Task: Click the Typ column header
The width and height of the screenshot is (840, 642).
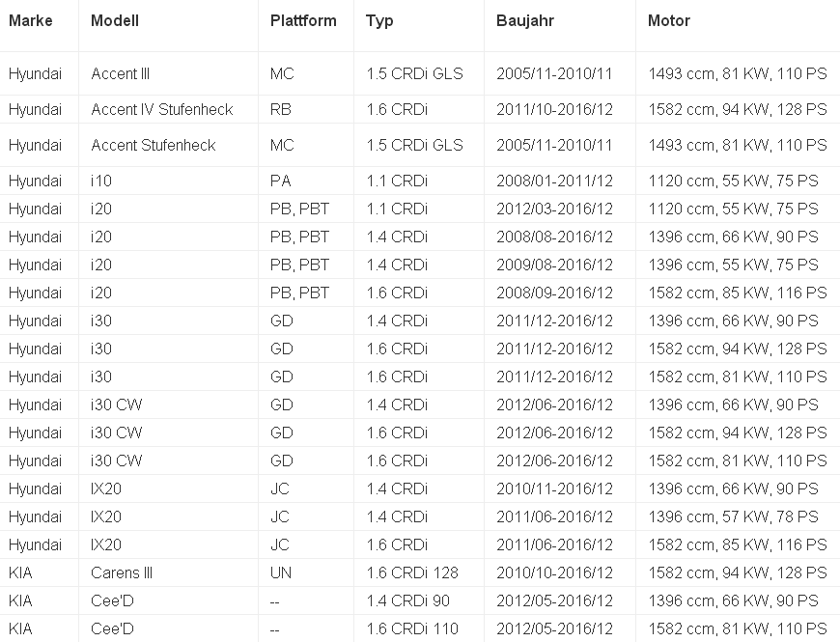Action: point(379,20)
